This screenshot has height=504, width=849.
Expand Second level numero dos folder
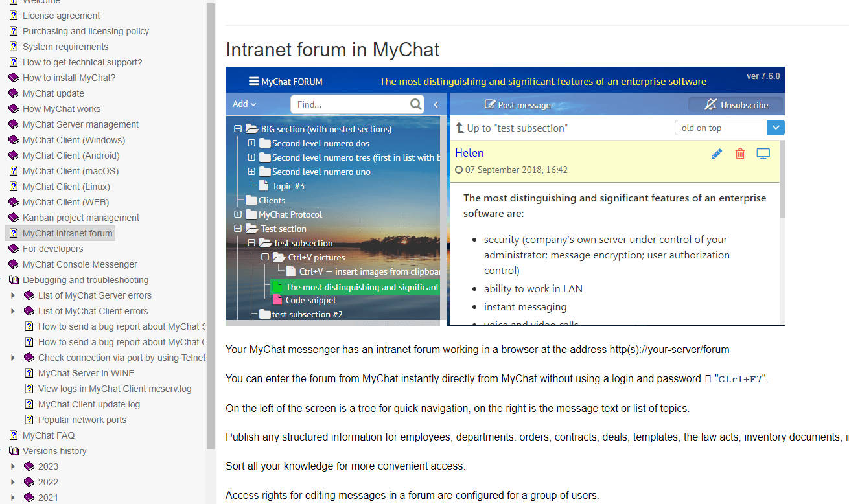[x=251, y=143]
